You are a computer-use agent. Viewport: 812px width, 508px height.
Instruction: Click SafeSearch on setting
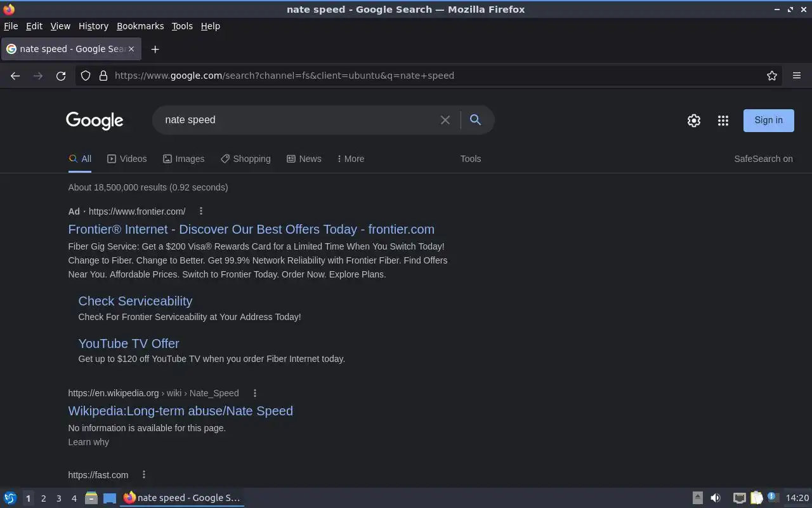click(763, 159)
